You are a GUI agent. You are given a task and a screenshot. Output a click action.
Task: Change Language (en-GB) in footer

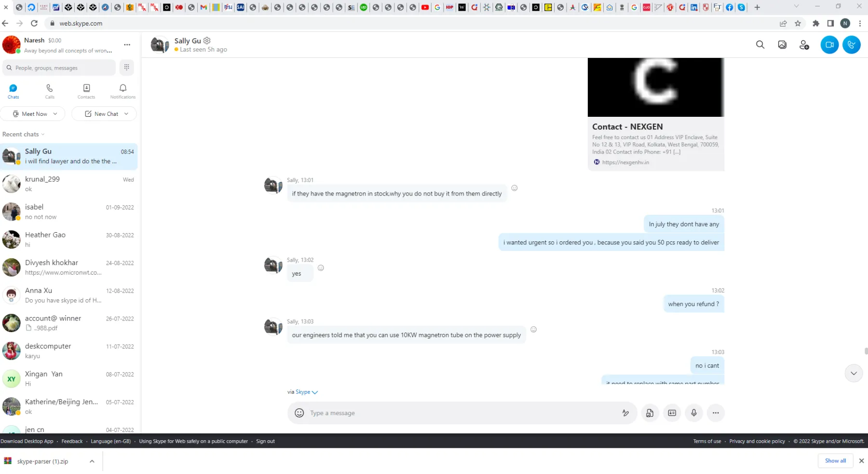click(x=110, y=441)
